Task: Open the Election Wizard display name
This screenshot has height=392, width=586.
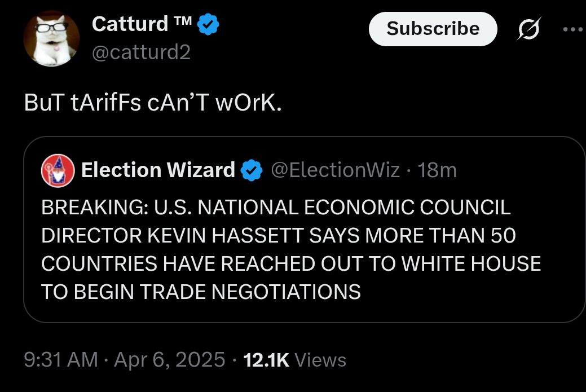Action: (x=158, y=170)
